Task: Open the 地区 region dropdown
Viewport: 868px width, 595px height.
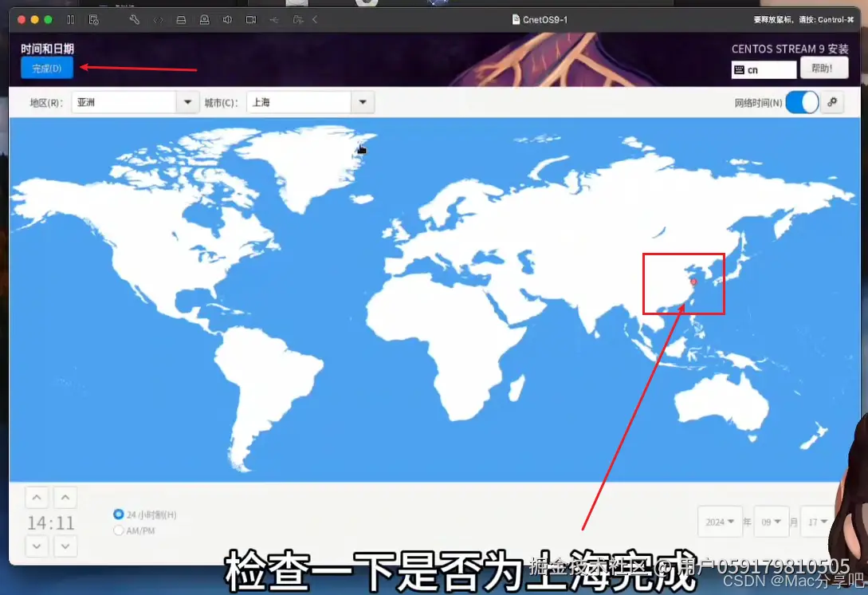Action: [187, 102]
